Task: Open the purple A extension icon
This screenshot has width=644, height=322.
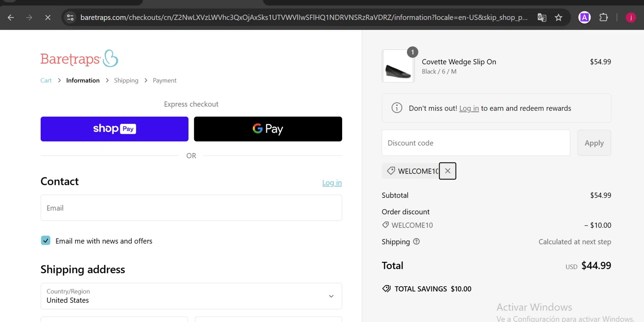Action: pyautogui.click(x=584, y=18)
